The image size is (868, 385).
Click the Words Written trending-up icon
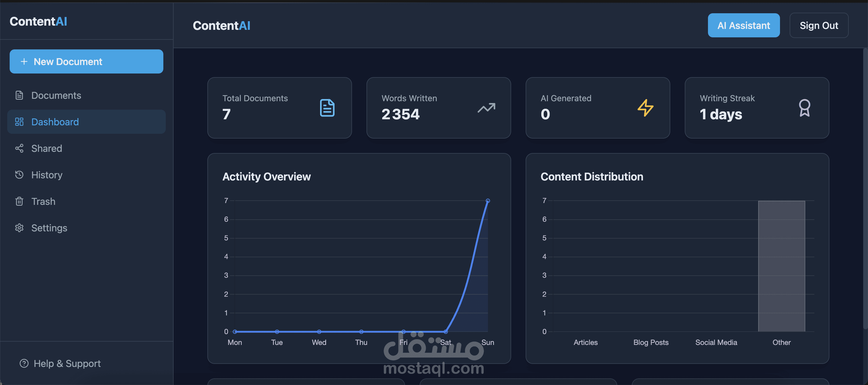point(486,108)
